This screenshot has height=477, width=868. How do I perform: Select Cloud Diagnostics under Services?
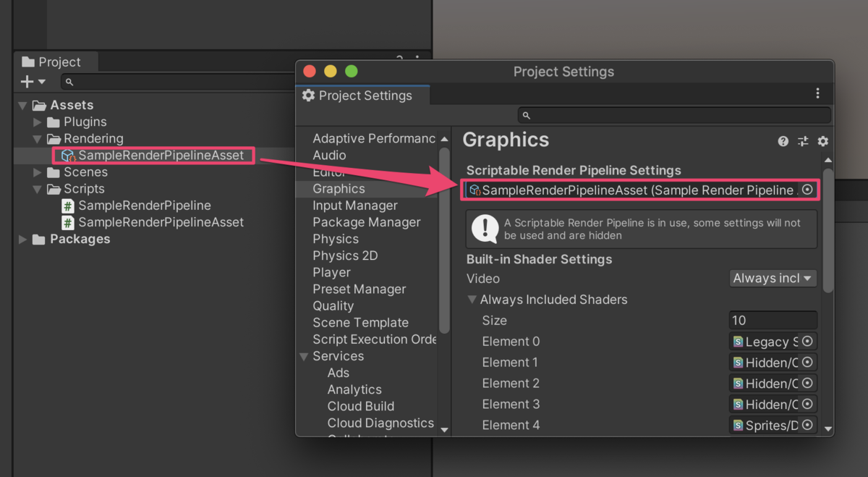[x=380, y=422]
